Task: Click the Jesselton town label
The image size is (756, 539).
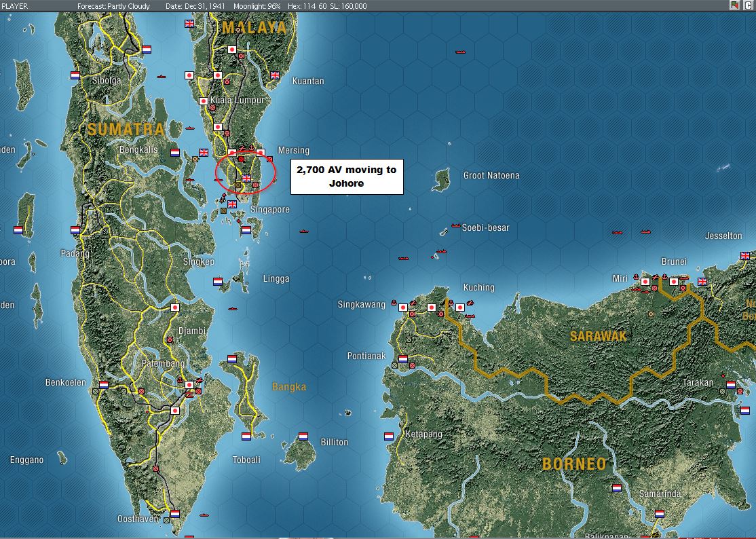Action: click(x=723, y=236)
